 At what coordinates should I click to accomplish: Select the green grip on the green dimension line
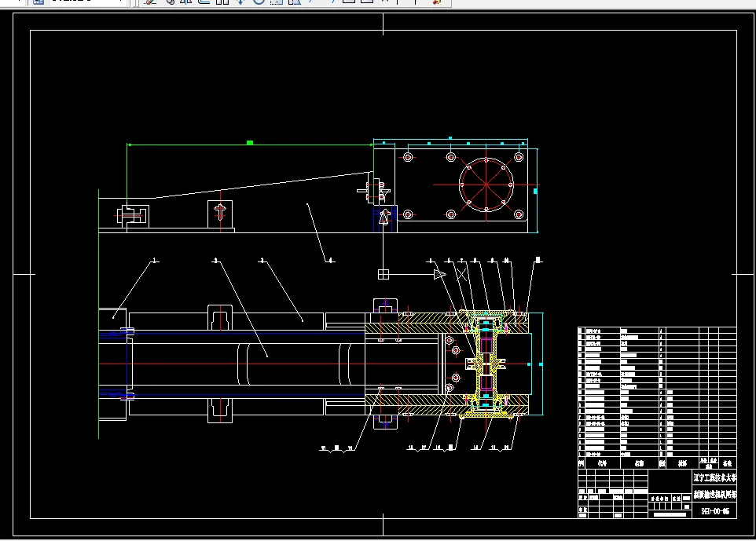250,143
